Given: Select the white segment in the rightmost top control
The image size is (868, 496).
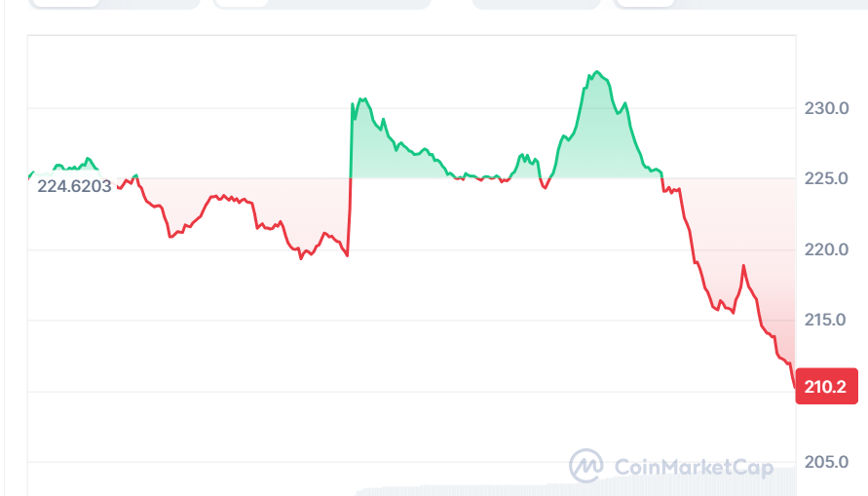Looking at the screenshot, I should pos(647,3).
